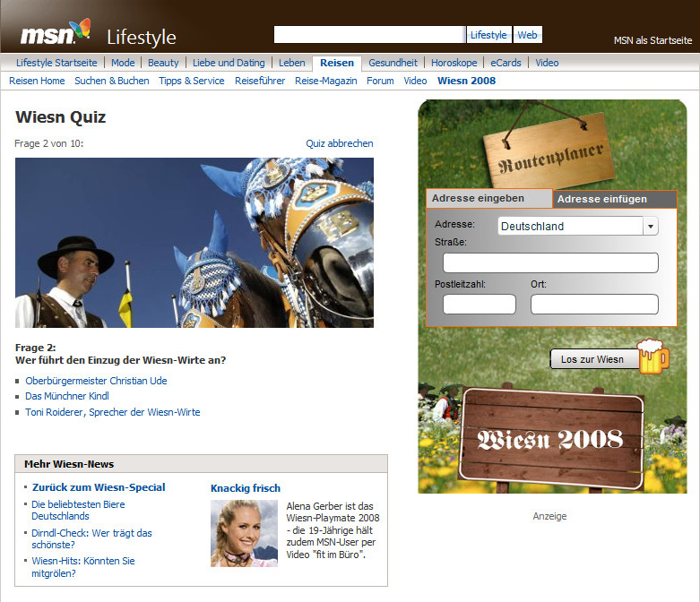700x602 pixels.
Task: Open the Horoskope section
Action: [454, 63]
